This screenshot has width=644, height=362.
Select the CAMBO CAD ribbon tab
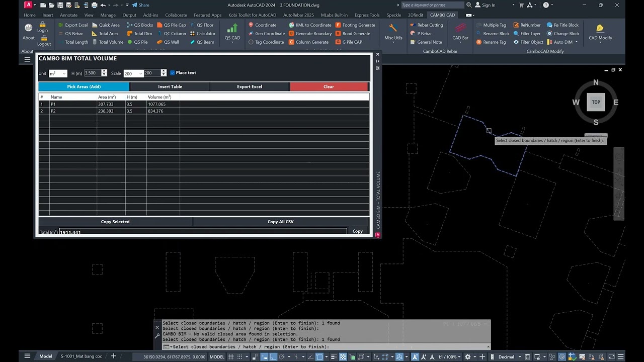442,15
